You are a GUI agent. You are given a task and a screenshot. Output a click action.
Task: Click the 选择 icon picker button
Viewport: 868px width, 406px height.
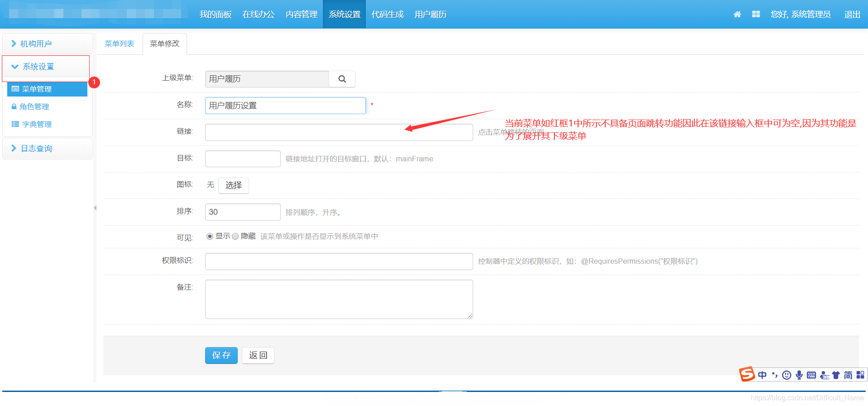(234, 185)
